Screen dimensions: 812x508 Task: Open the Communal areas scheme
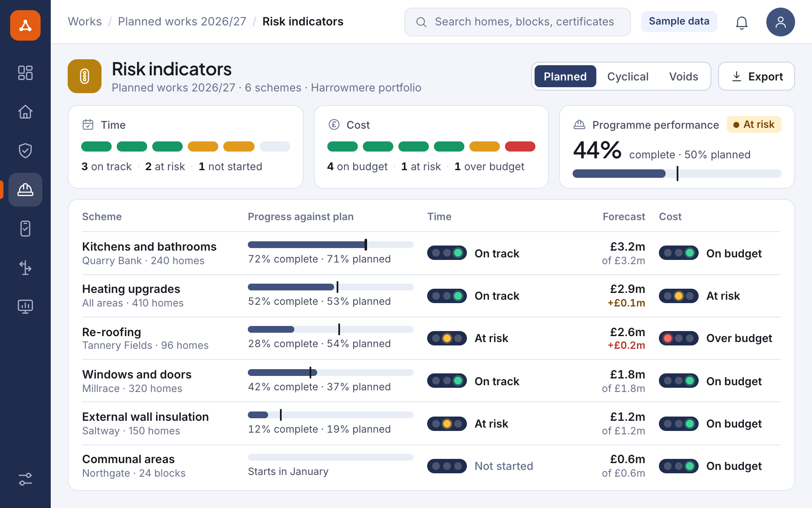point(128,459)
